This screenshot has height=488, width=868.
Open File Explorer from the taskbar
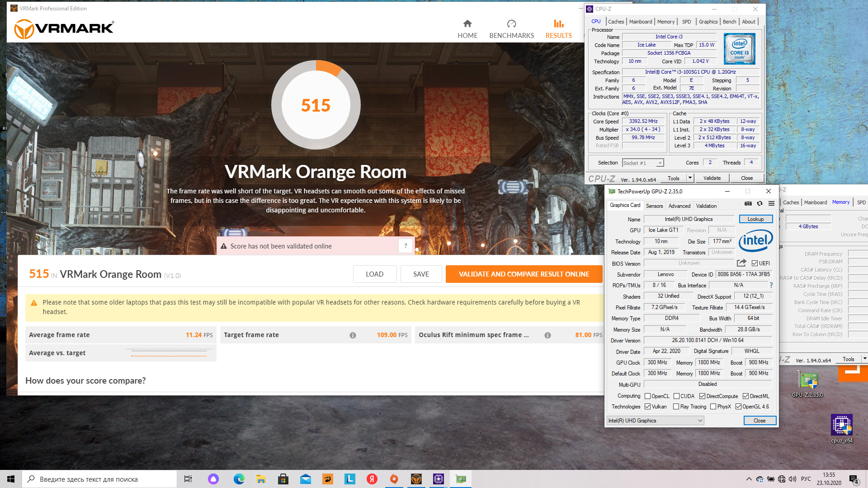(261, 479)
